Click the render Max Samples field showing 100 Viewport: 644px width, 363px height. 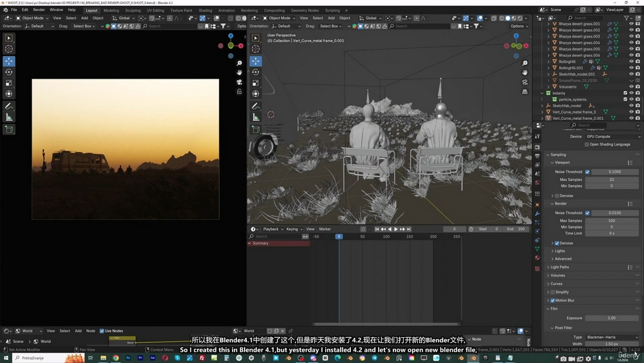612,221
